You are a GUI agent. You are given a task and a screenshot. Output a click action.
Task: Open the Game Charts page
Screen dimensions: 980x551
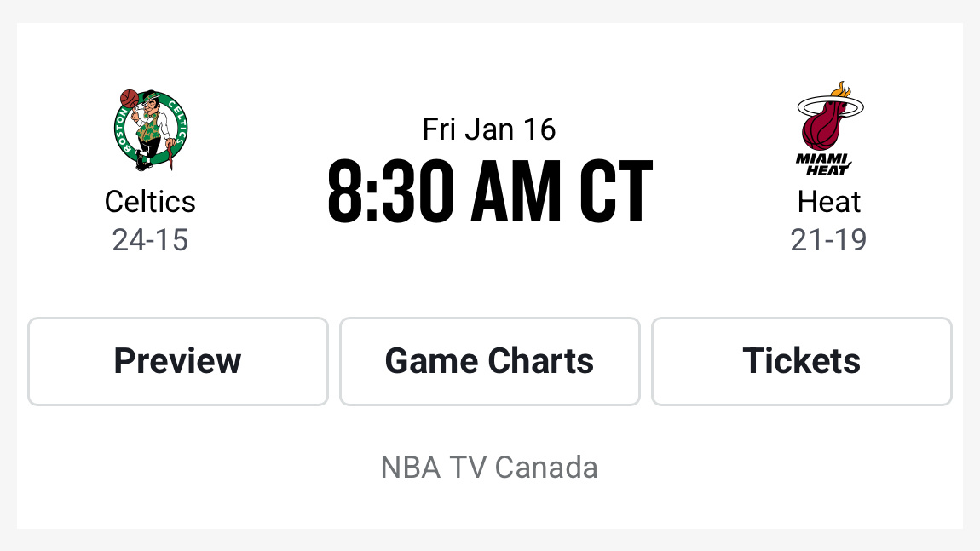489,361
